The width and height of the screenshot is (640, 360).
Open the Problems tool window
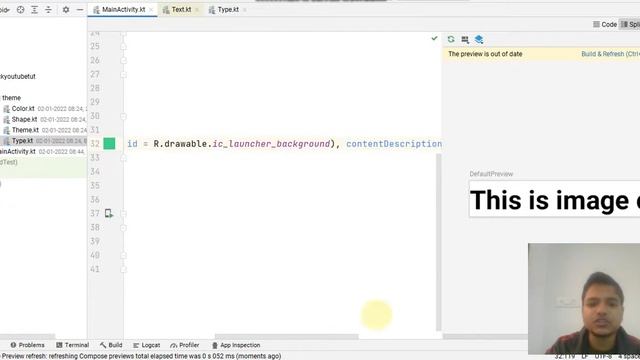(27, 345)
